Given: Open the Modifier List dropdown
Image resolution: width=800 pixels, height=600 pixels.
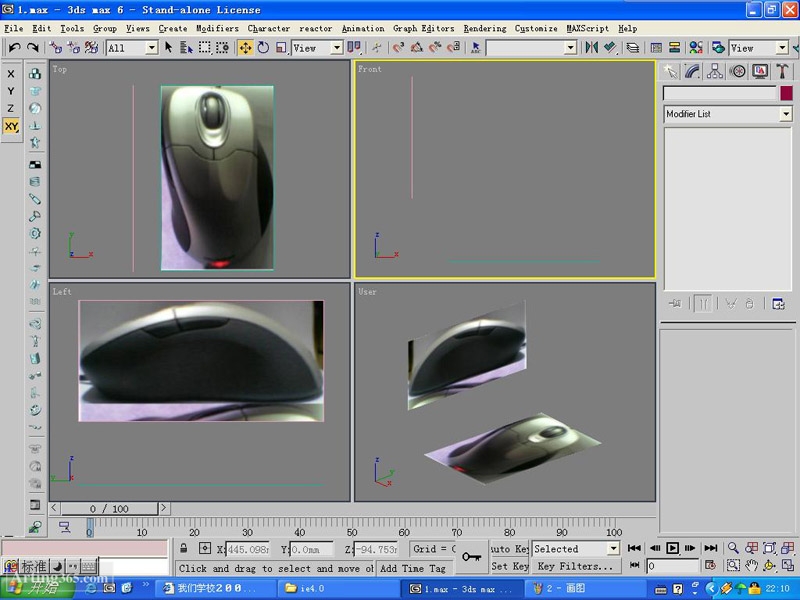Looking at the screenshot, I should tap(789, 114).
